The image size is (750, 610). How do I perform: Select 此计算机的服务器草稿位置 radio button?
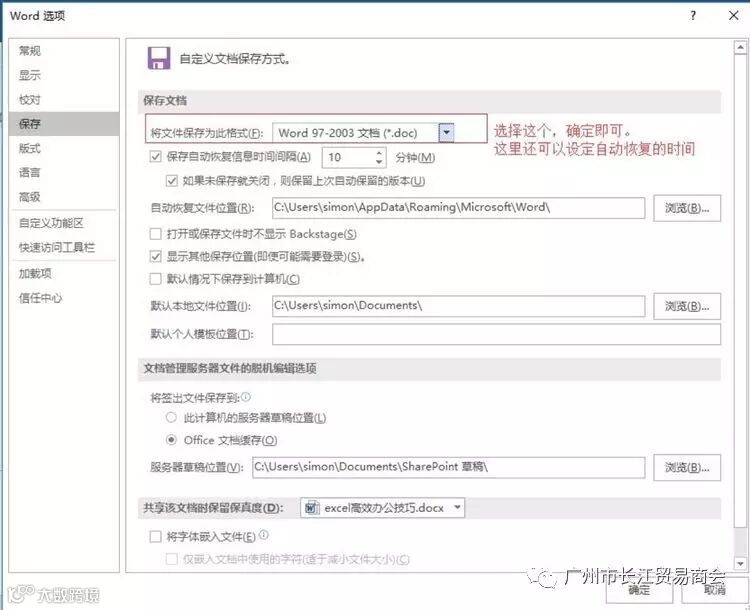coord(171,417)
